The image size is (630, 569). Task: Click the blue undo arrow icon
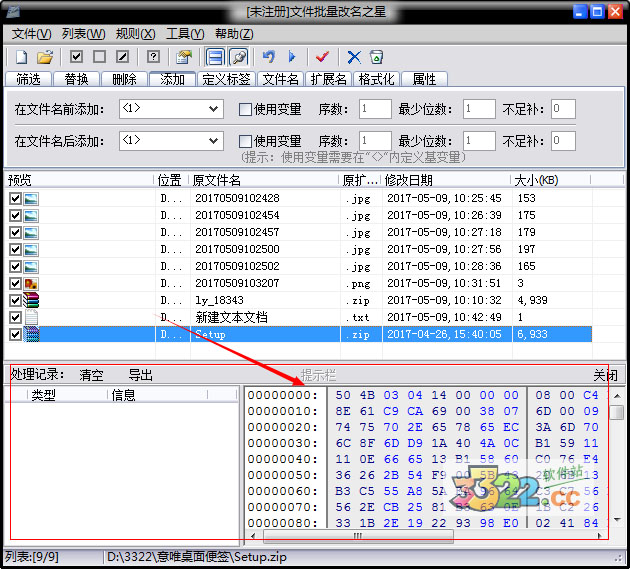pos(268,57)
